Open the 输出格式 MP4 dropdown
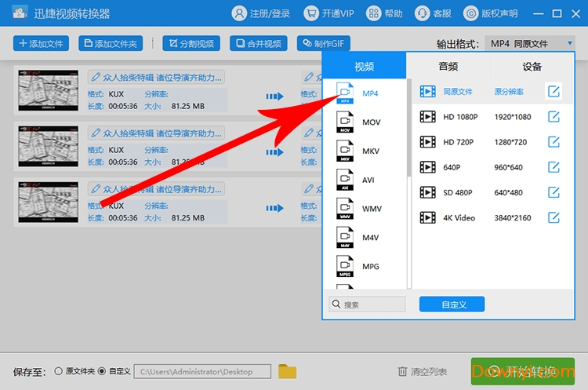This screenshot has height=390, width=588. pos(529,43)
